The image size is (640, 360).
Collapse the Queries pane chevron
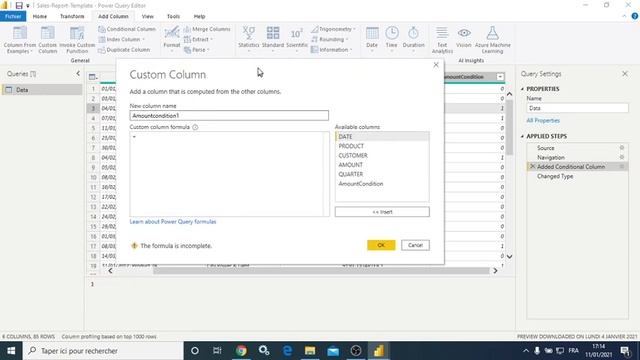coord(78,73)
